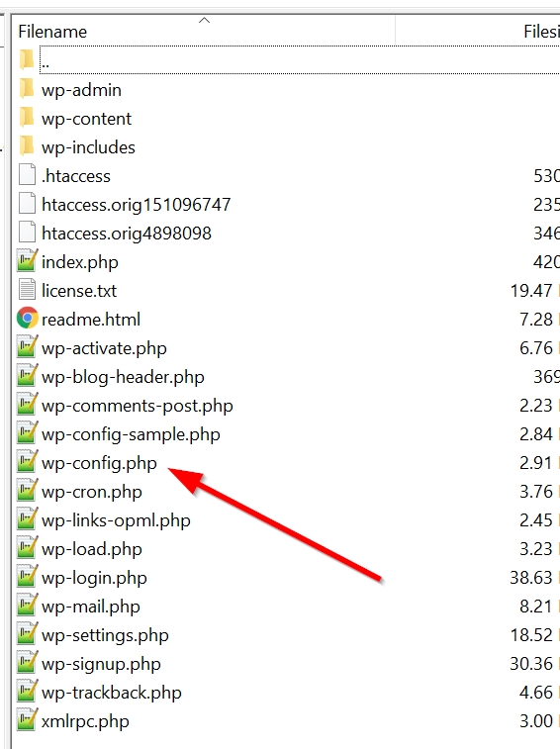Select the wp-activate.php file name
The height and width of the screenshot is (749, 560).
coord(104,347)
